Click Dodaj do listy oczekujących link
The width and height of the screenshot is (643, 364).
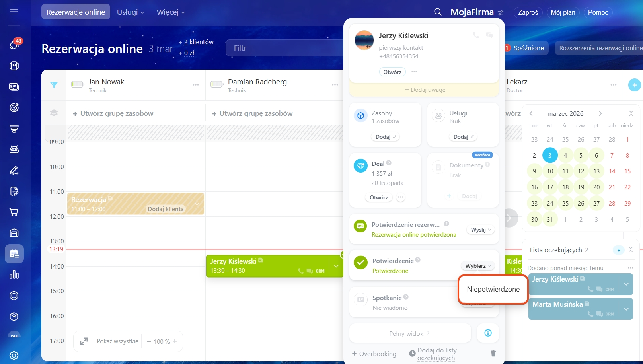point(436,354)
